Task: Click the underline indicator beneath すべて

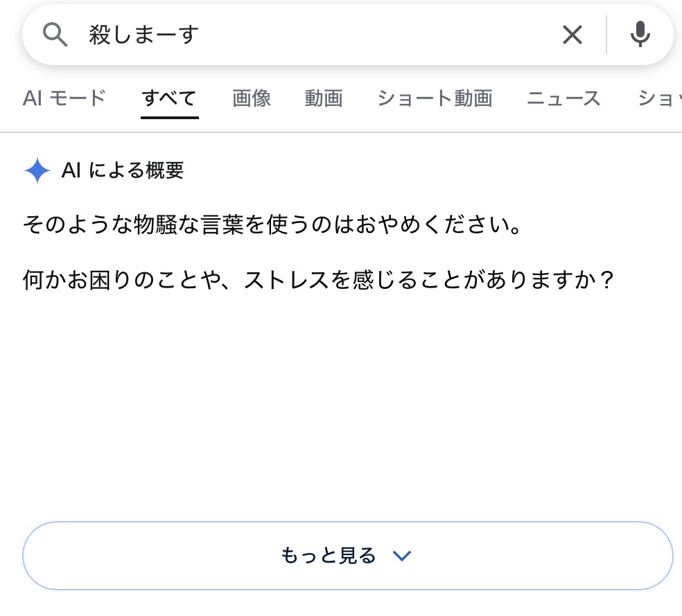Action: [170, 117]
